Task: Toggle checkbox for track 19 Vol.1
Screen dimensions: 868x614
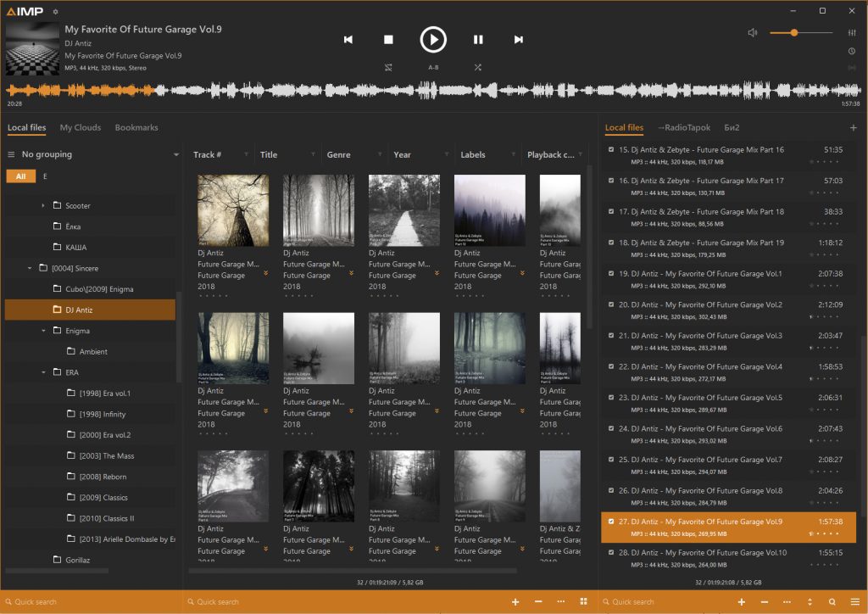Action: pos(611,274)
